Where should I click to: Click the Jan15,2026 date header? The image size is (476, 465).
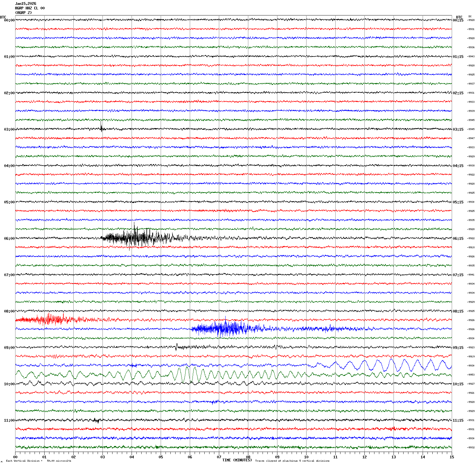point(25,4)
